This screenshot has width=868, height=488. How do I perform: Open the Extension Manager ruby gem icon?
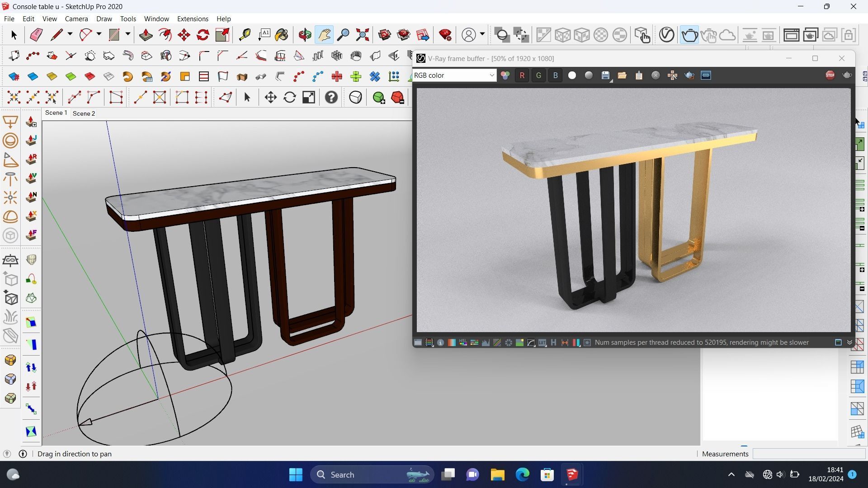(445, 35)
